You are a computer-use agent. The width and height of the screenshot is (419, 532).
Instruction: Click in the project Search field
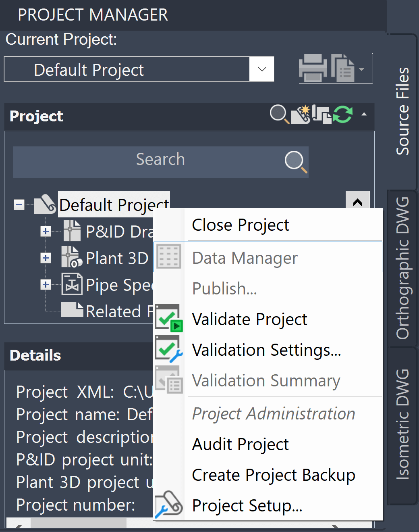point(160,160)
